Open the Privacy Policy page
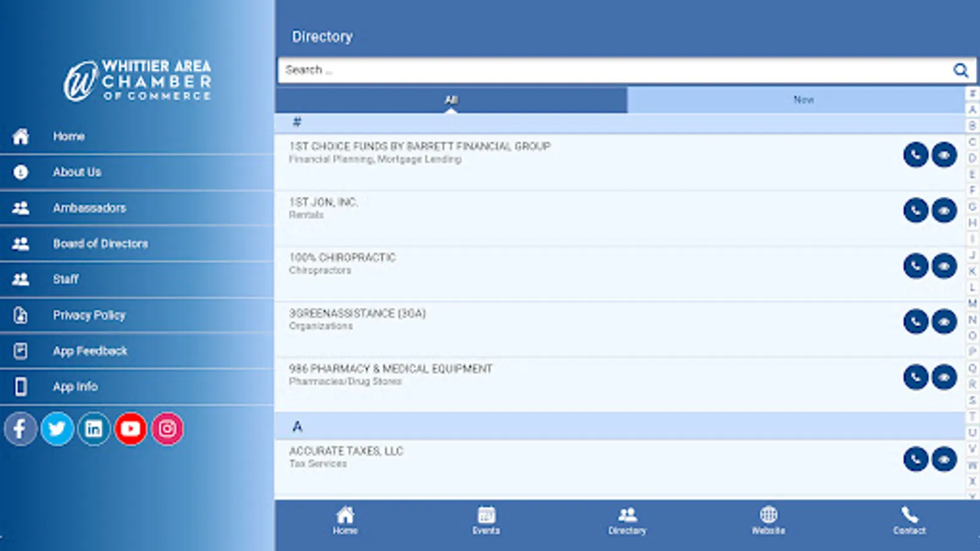 pyautogui.click(x=89, y=315)
